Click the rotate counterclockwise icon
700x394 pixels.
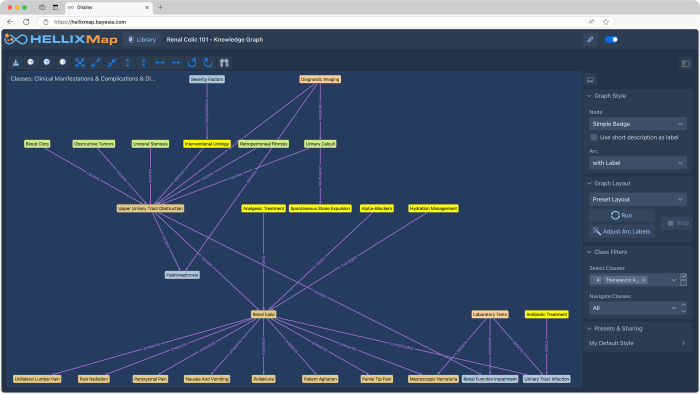coord(192,62)
